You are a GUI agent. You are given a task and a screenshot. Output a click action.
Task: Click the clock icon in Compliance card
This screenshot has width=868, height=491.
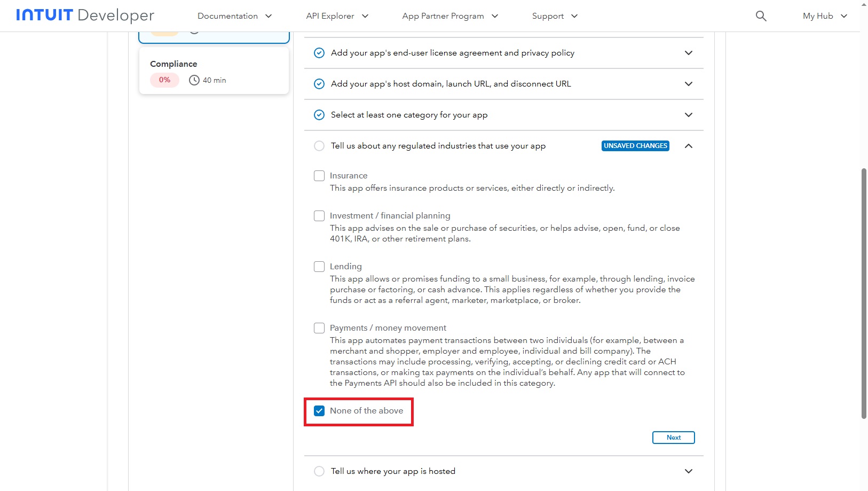coord(194,80)
